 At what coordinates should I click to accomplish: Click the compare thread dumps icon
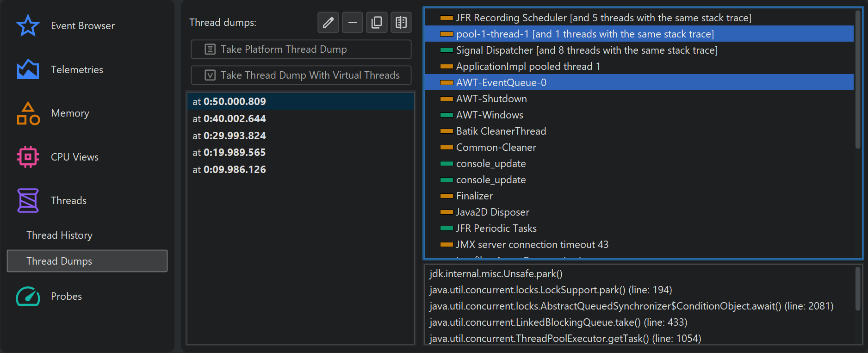click(x=401, y=22)
